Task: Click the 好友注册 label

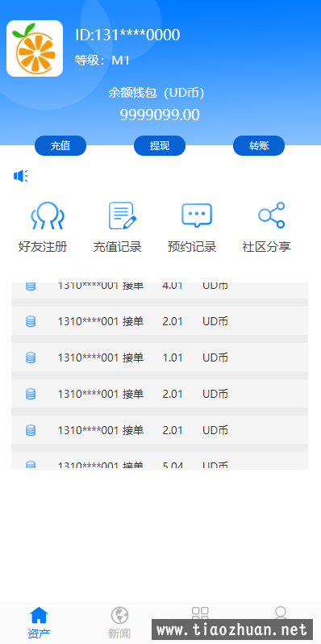Action: coord(43,247)
